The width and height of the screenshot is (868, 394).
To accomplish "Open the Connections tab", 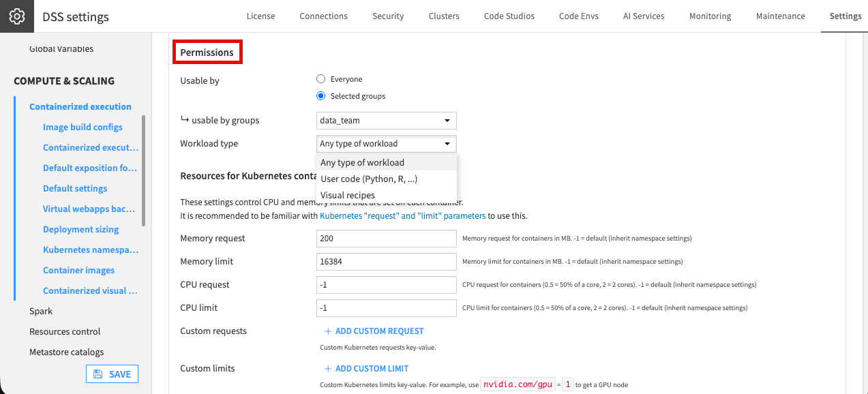I will tap(323, 16).
